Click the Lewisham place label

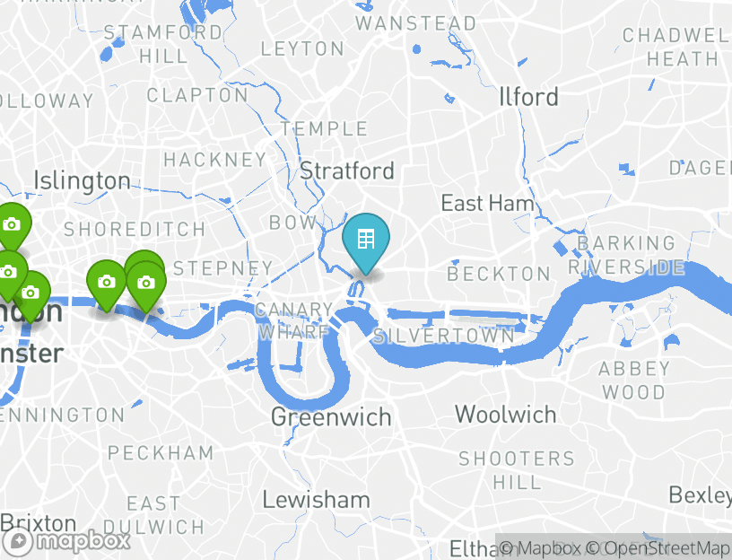point(316,500)
